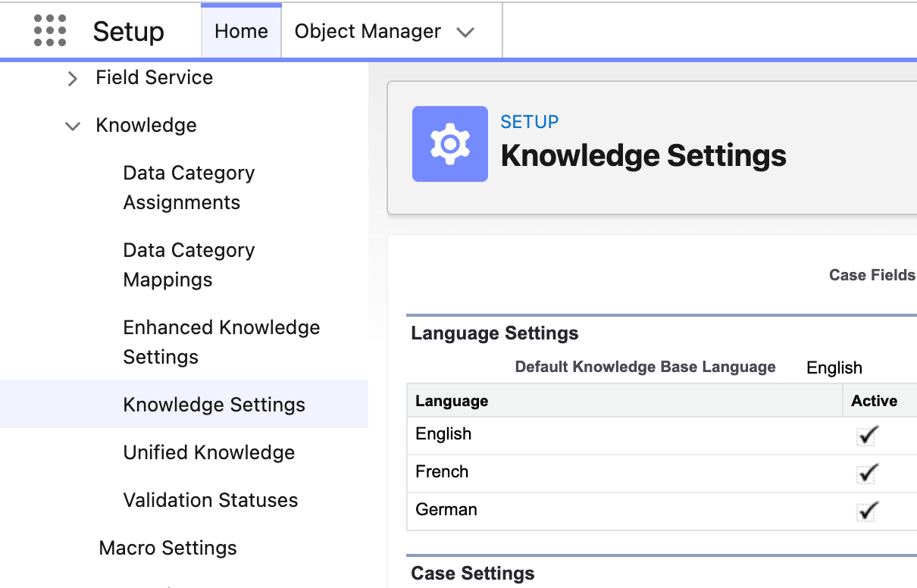This screenshot has width=917, height=588.
Task: Open Data Category Mappings page
Action: (x=189, y=264)
